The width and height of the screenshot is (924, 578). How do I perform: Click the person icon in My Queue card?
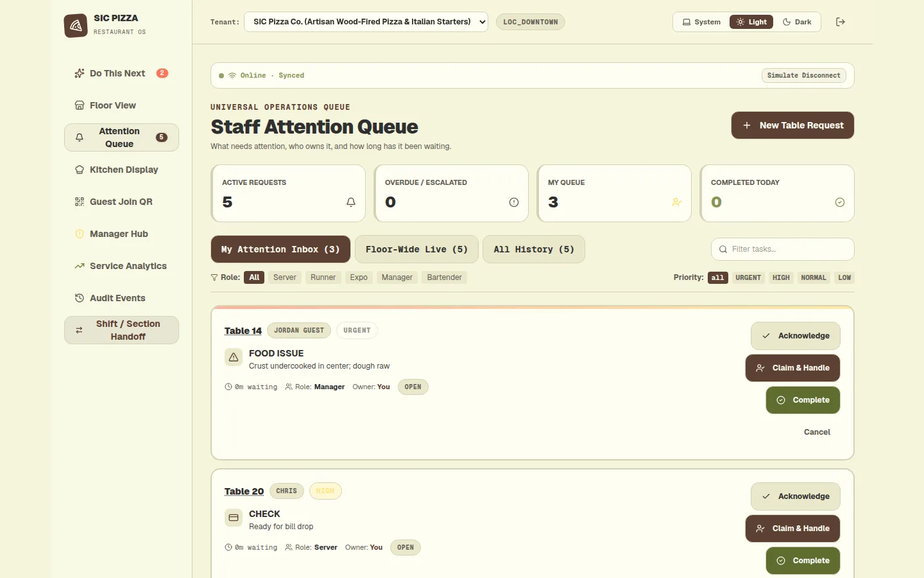[x=677, y=202]
